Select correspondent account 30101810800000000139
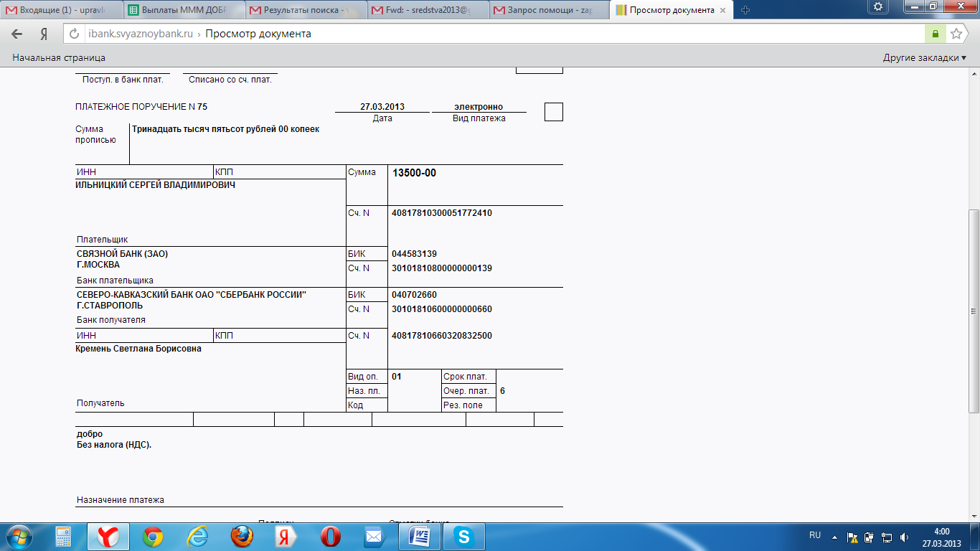The width and height of the screenshot is (980, 551). [x=442, y=268]
